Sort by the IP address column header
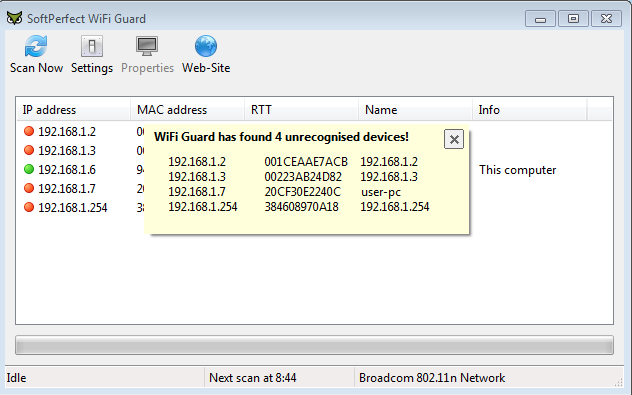 click(x=74, y=110)
